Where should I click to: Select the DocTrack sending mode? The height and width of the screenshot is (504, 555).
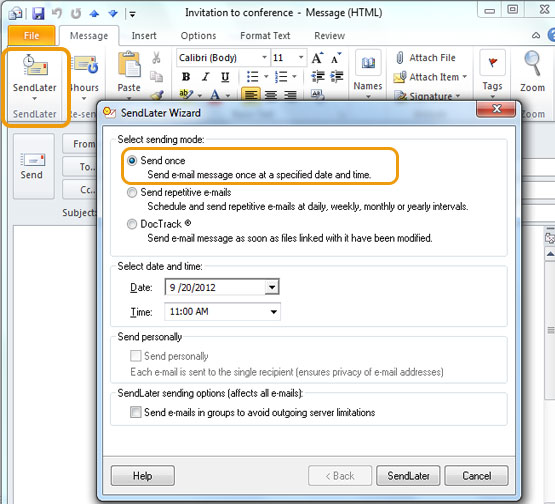pos(132,224)
